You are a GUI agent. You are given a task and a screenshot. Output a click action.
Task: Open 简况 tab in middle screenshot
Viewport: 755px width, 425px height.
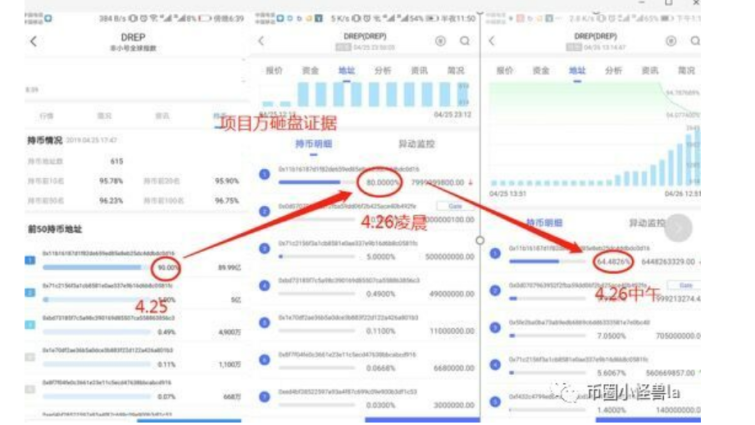456,71
